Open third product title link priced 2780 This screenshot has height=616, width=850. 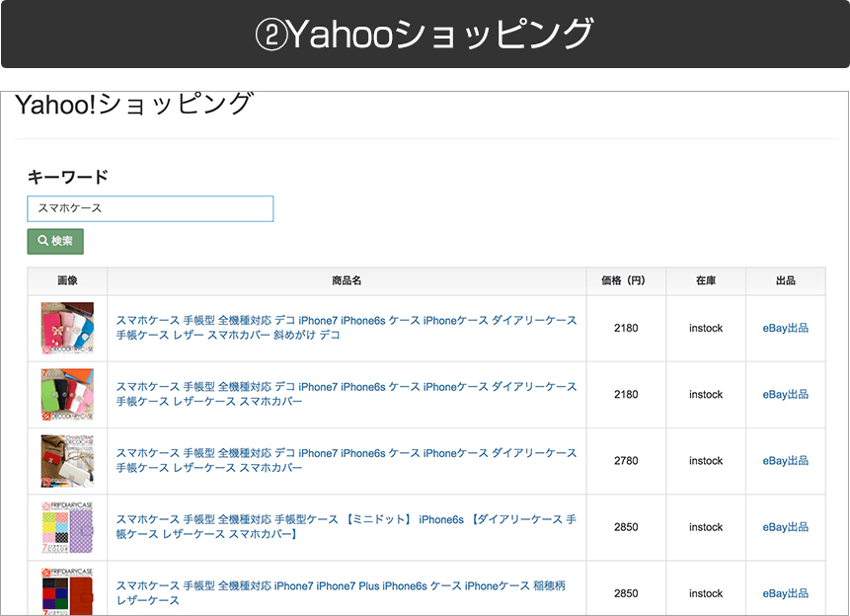point(346,460)
